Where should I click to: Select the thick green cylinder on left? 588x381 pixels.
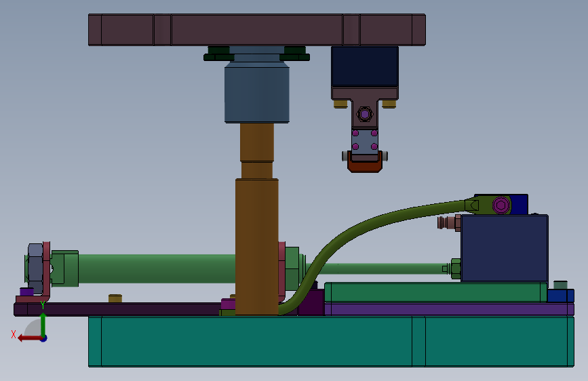(x=157, y=268)
